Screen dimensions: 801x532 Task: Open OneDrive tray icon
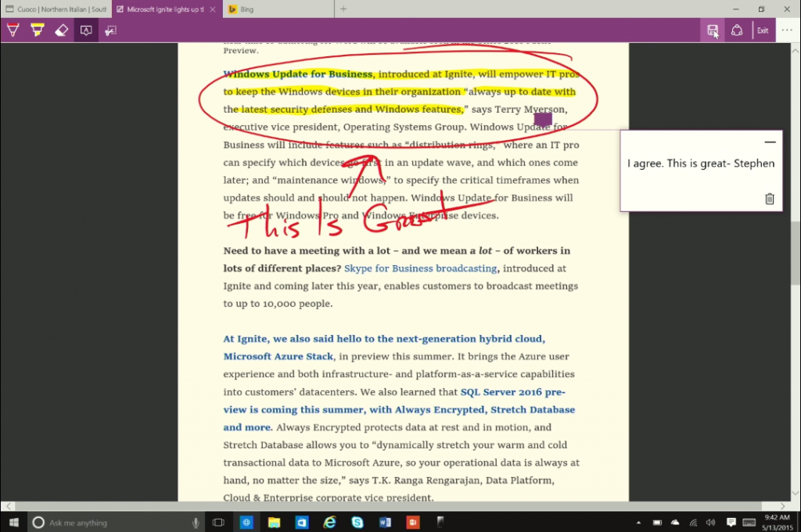[675, 523]
